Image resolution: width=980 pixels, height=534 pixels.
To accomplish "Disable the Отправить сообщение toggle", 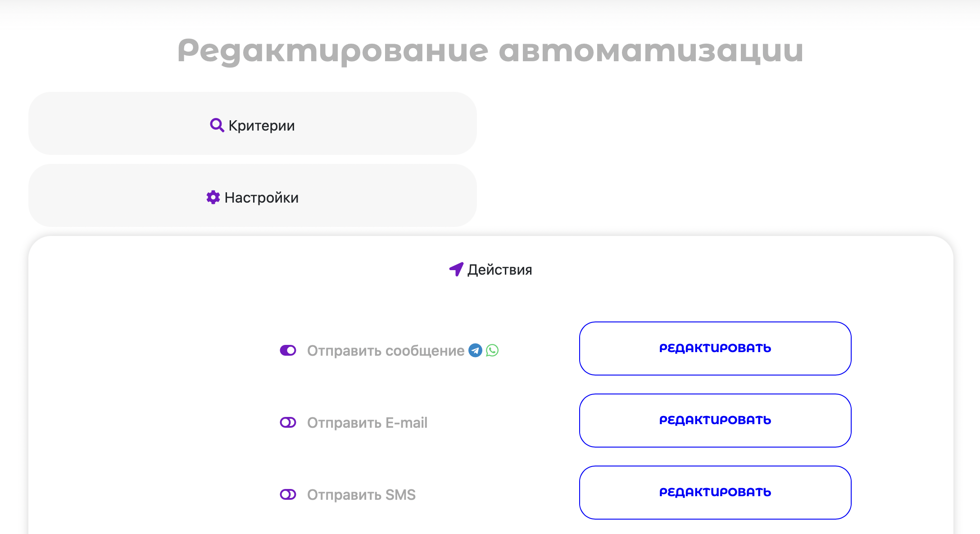I will (288, 350).
